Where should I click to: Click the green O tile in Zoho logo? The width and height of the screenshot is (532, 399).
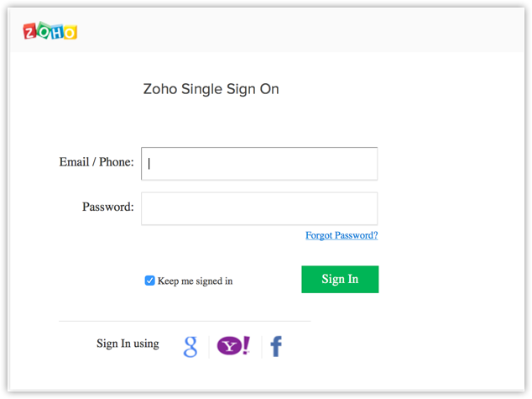tap(44, 32)
